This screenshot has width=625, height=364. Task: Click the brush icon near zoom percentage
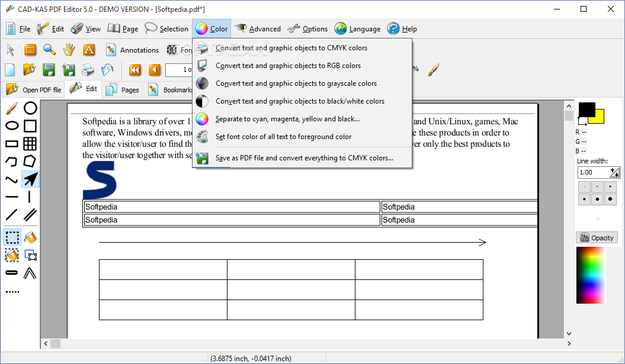[x=433, y=70]
